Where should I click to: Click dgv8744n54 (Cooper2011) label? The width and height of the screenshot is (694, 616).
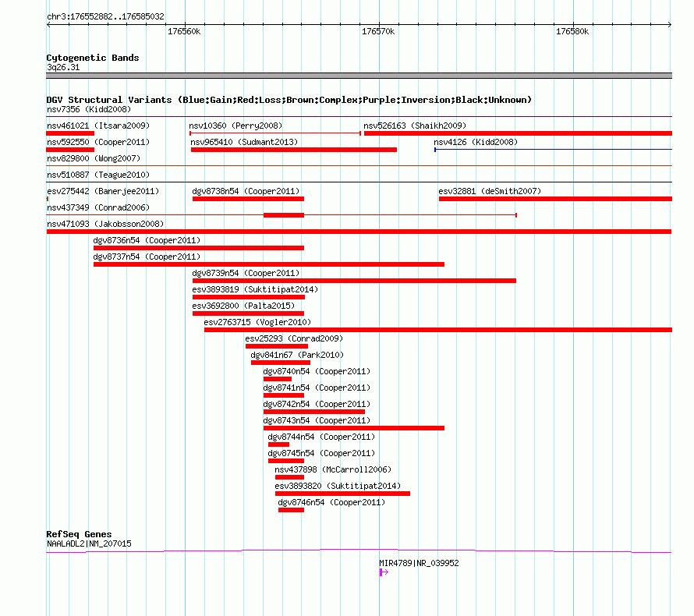pos(321,437)
